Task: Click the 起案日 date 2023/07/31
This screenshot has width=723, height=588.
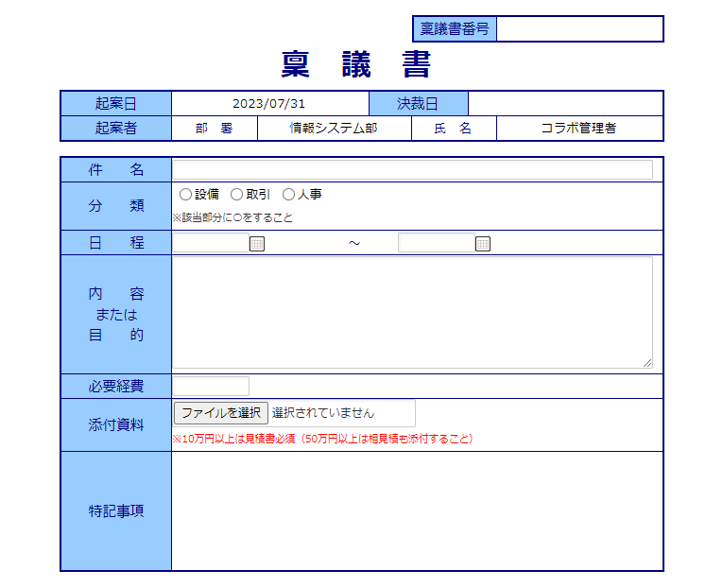Action: coord(269,104)
